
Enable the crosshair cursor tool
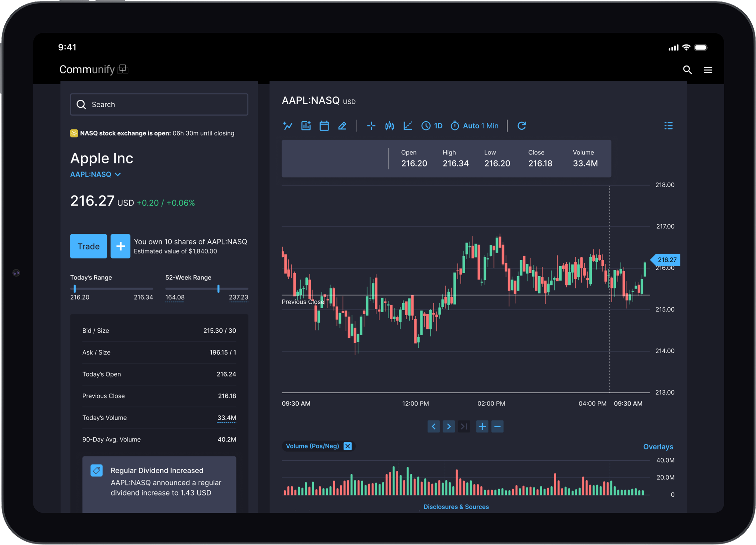coord(371,126)
